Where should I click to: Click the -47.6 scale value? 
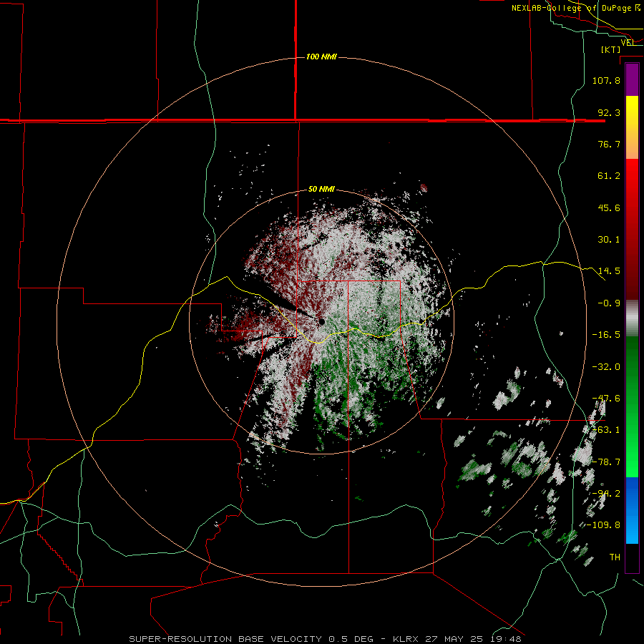[x=606, y=399]
